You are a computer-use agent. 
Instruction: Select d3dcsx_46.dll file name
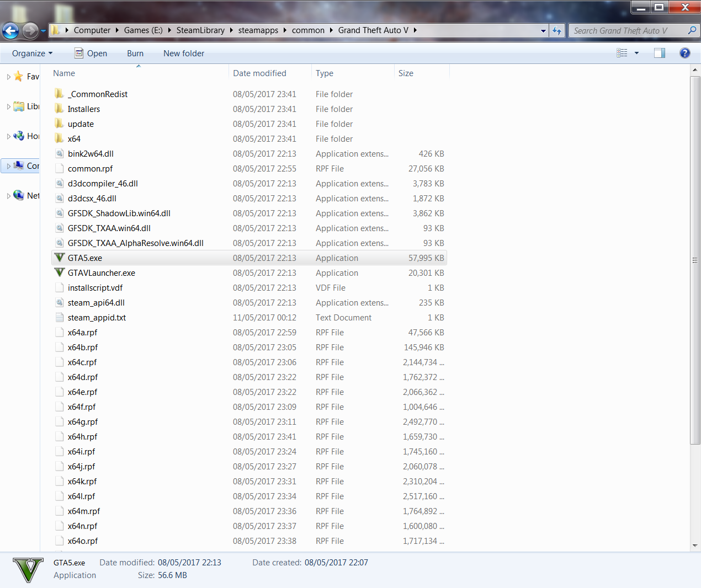pos(92,199)
